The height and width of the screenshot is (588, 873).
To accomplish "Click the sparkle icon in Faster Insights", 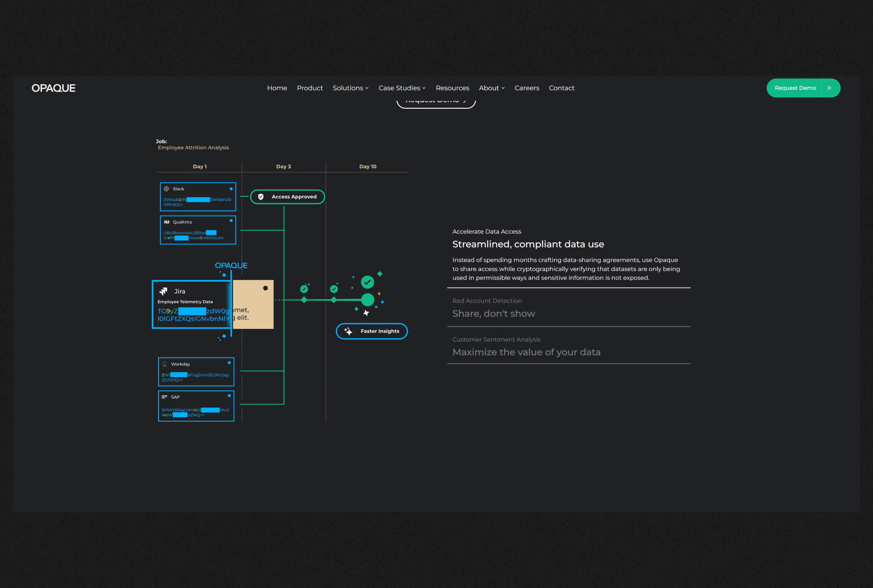I will tap(348, 331).
